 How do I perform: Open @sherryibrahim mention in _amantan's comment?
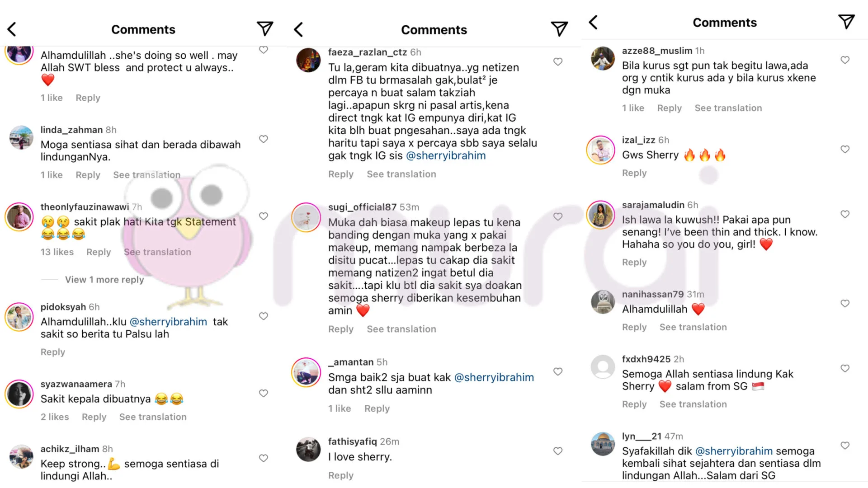point(494,378)
